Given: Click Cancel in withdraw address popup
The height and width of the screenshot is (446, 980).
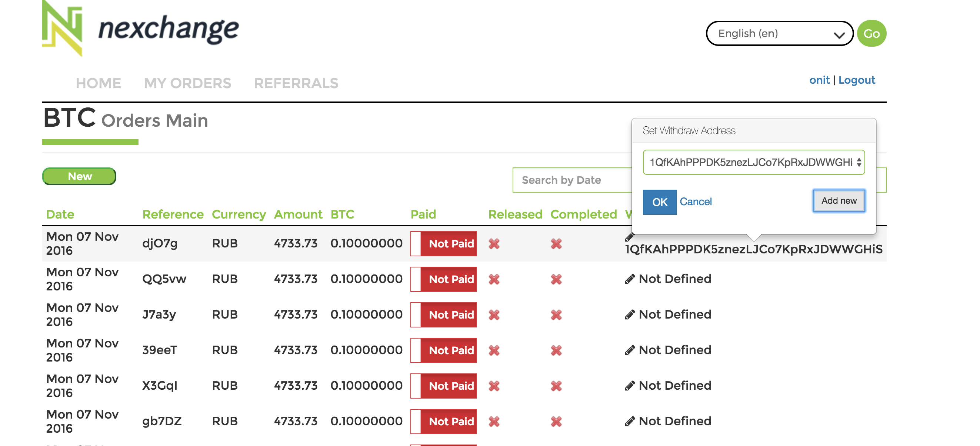Looking at the screenshot, I should (696, 202).
